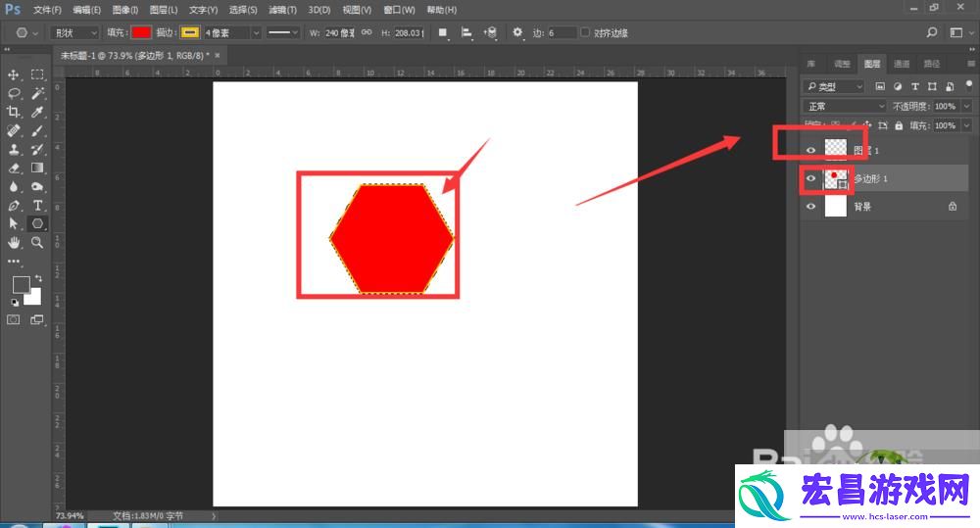Screen dimensions: 980x528
Task: Select the Lasso tool
Action: (x=13, y=94)
